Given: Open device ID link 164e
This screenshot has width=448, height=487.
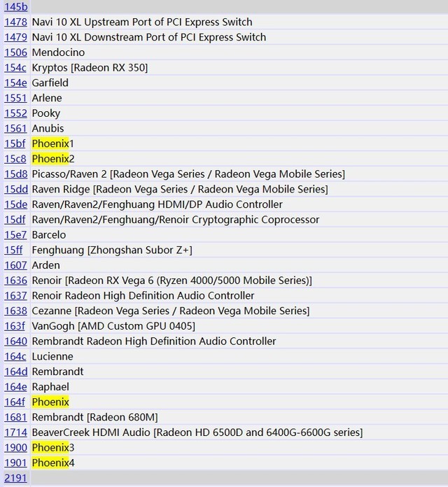Looking at the screenshot, I should point(15,388).
